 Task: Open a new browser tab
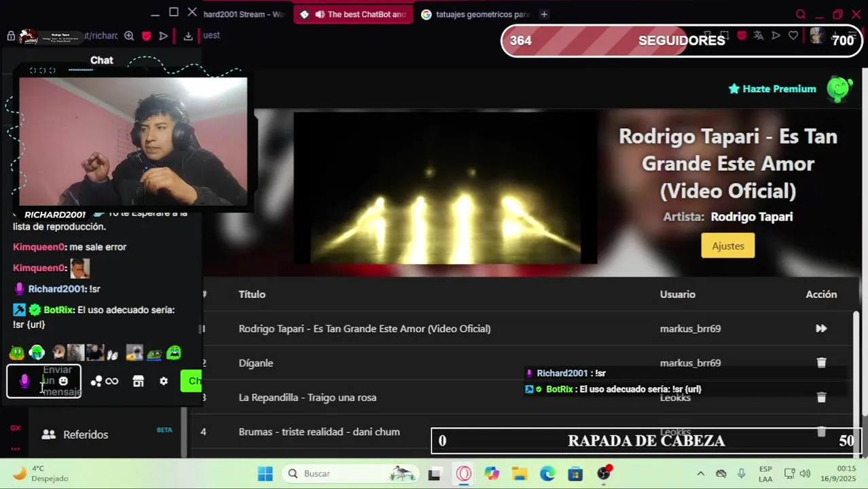(544, 14)
